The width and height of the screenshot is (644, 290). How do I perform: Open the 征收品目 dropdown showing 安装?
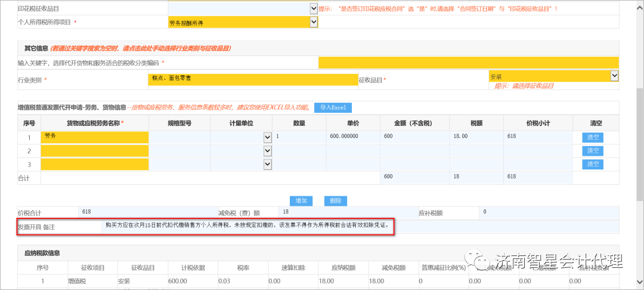click(614, 76)
